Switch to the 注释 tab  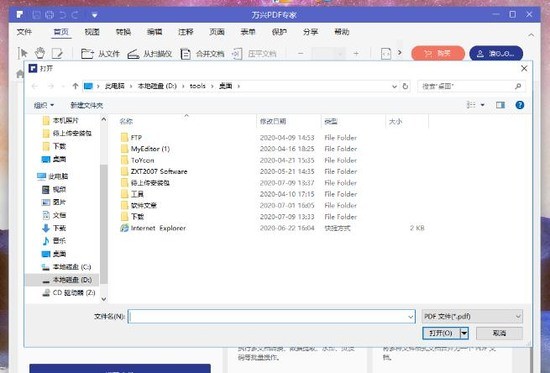186,32
